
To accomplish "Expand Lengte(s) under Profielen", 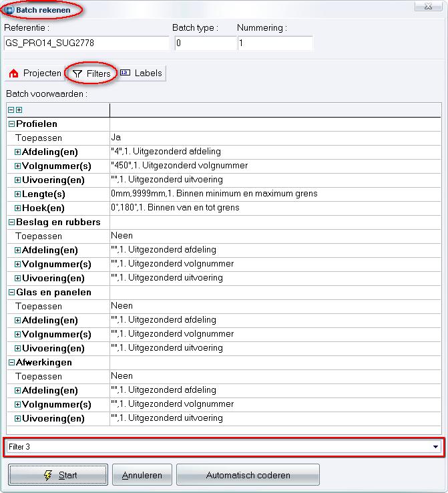I will (17, 194).
